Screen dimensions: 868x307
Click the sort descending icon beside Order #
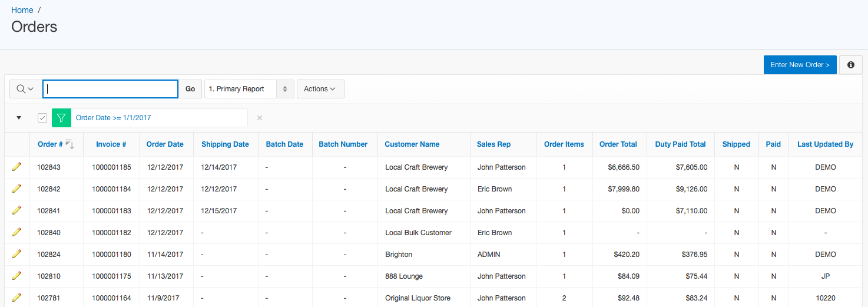(x=69, y=144)
